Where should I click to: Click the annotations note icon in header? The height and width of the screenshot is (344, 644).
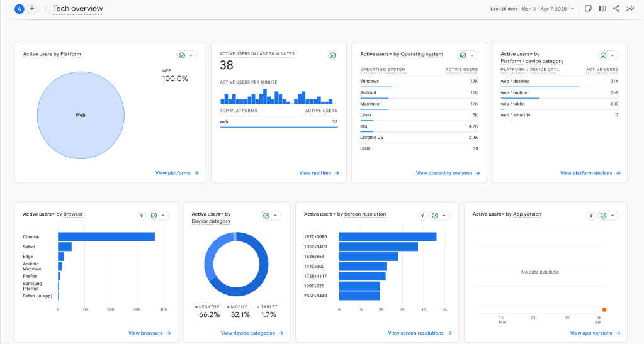[x=587, y=9]
